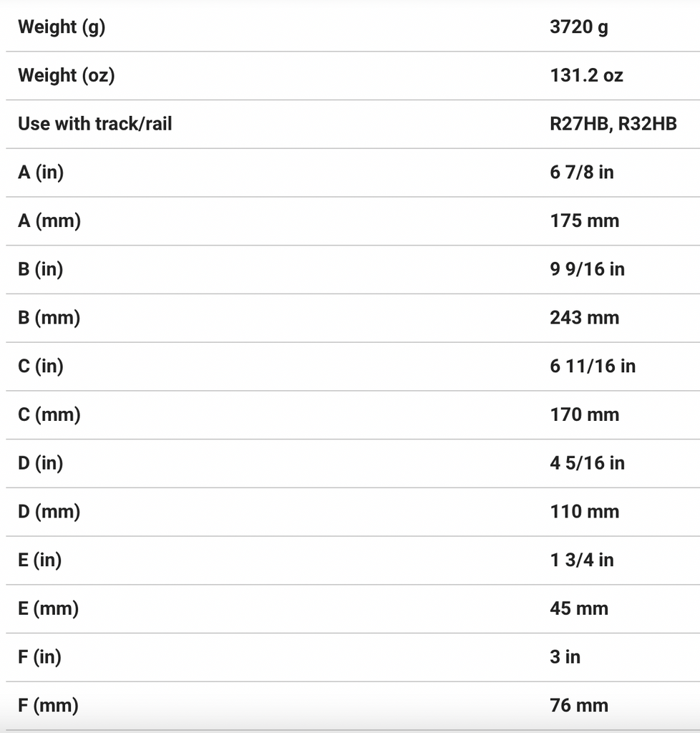
Task: Click the 76 mm dimension value
Action: 578,705
